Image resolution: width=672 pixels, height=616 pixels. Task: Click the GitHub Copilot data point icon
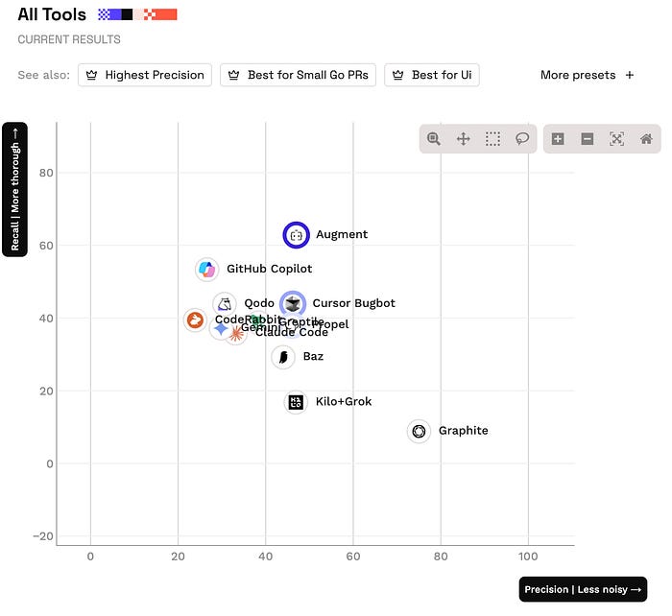point(207,270)
